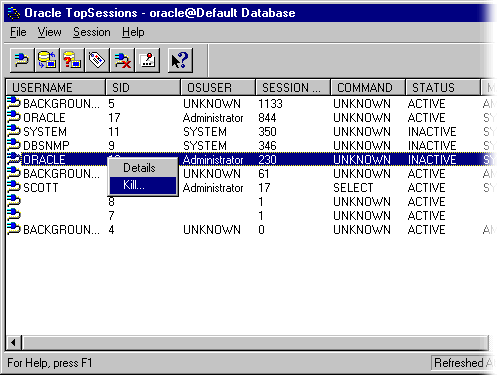The height and width of the screenshot is (375, 498).
Task: Sort by the SESSION ... column header
Action: pos(293,88)
